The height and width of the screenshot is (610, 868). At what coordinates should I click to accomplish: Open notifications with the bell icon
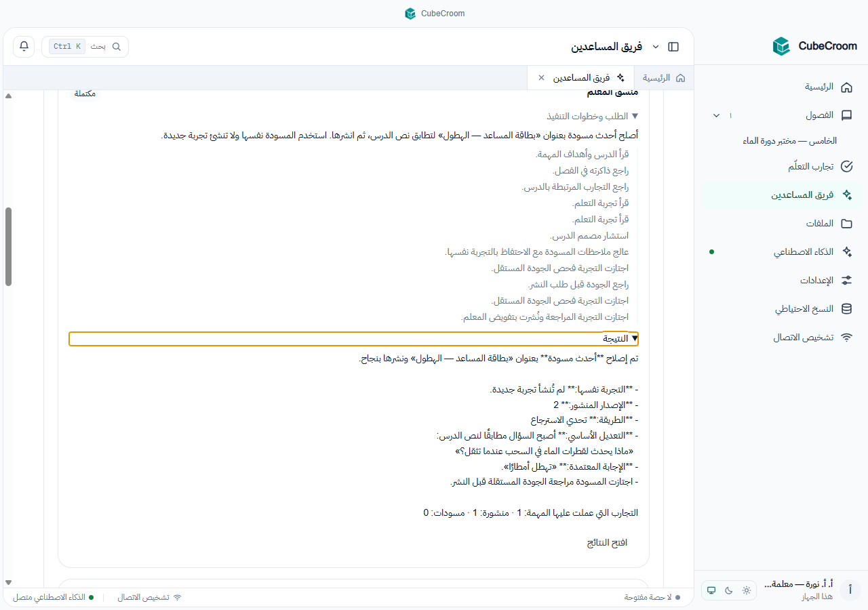pyautogui.click(x=24, y=46)
